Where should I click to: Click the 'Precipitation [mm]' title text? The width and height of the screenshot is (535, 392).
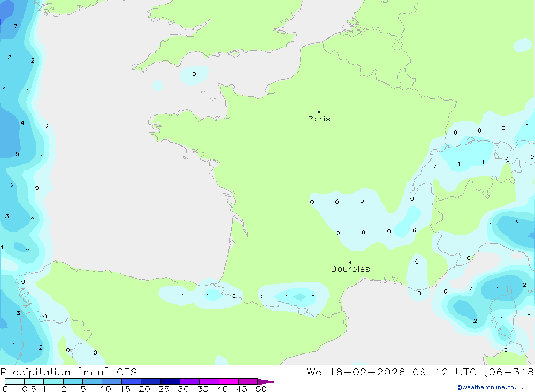(55, 372)
